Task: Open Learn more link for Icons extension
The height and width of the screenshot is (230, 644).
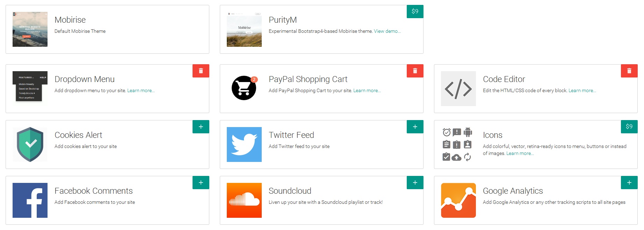Action: pos(520,153)
